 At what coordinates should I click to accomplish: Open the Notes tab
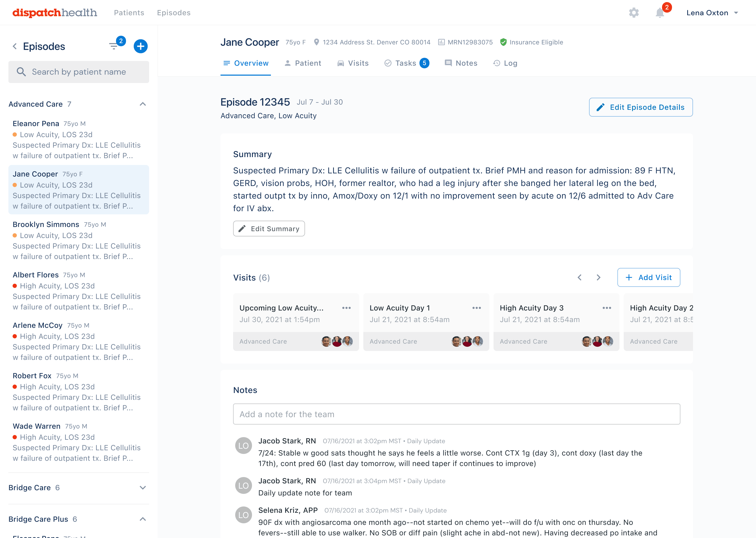pyautogui.click(x=461, y=63)
